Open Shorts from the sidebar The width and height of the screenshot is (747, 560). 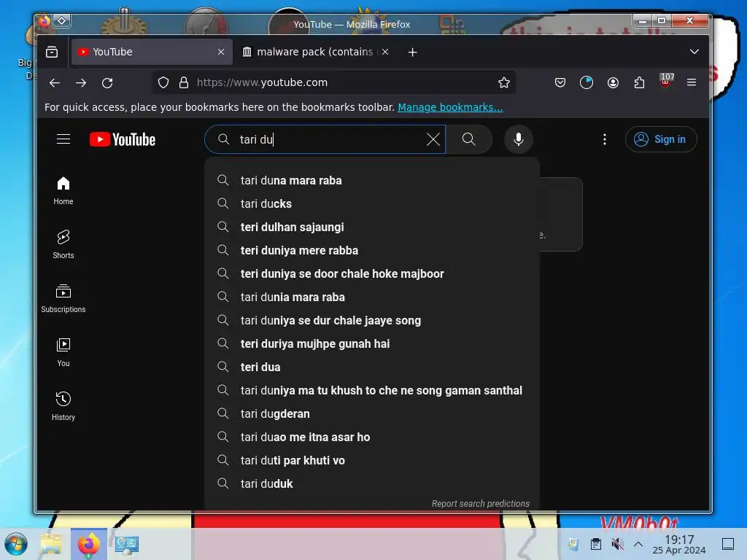(63, 245)
